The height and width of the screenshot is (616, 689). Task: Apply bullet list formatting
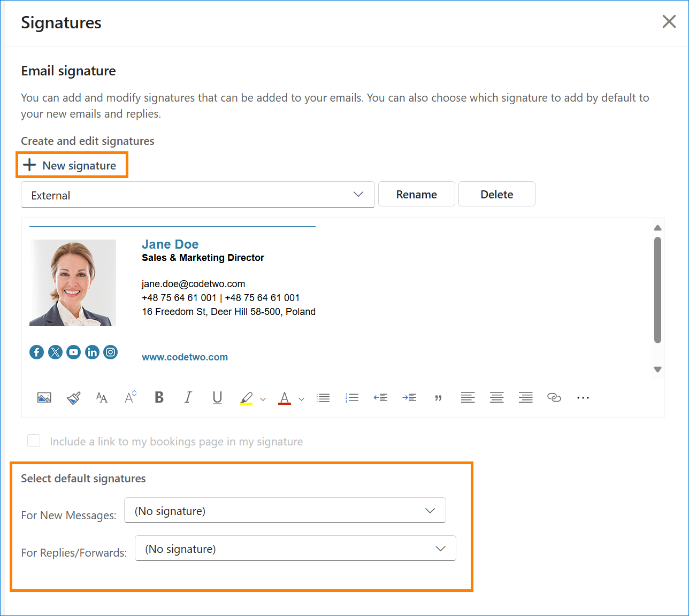(x=323, y=397)
